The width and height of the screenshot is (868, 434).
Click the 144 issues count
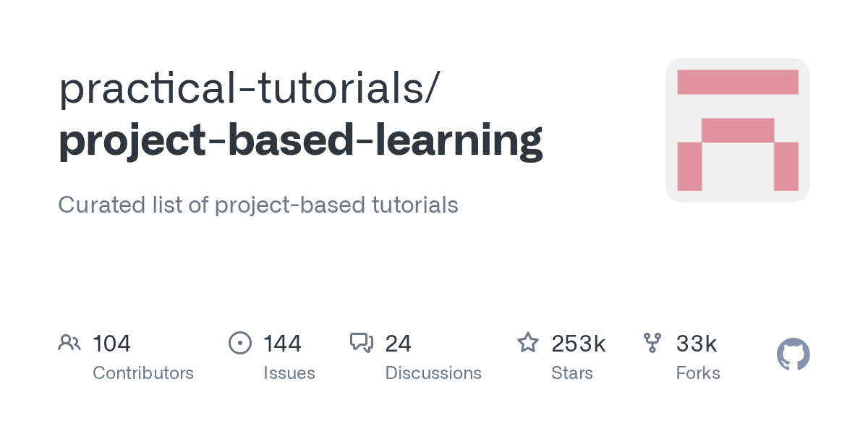[x=282, y=344]
